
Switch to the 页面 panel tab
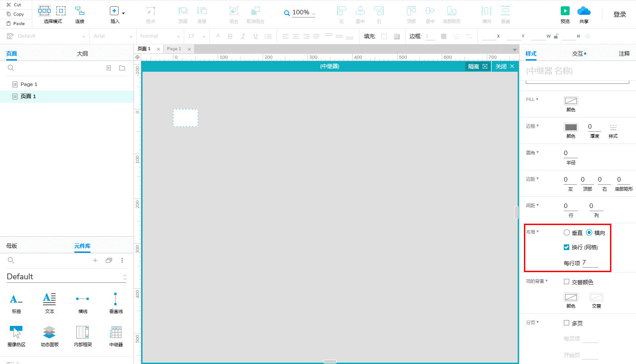click(12, 54)
